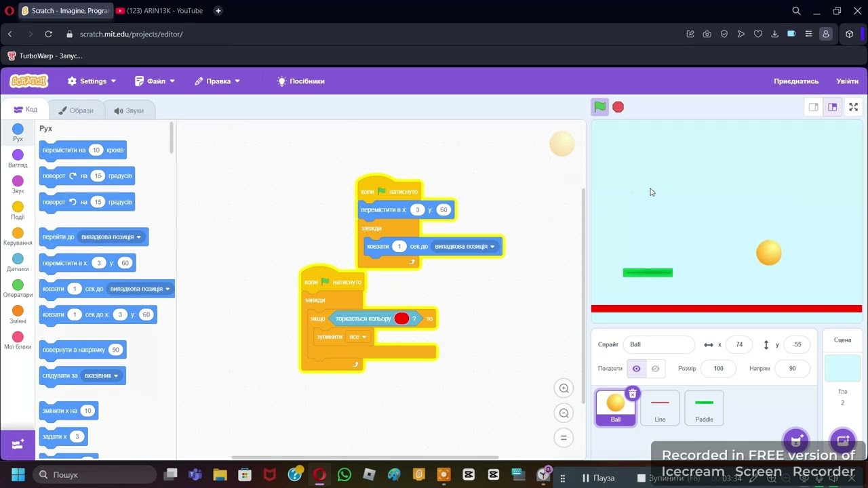Click the browser address bar
The height and width of the screenshot is (488, 868).
click(x=373, y=34)
